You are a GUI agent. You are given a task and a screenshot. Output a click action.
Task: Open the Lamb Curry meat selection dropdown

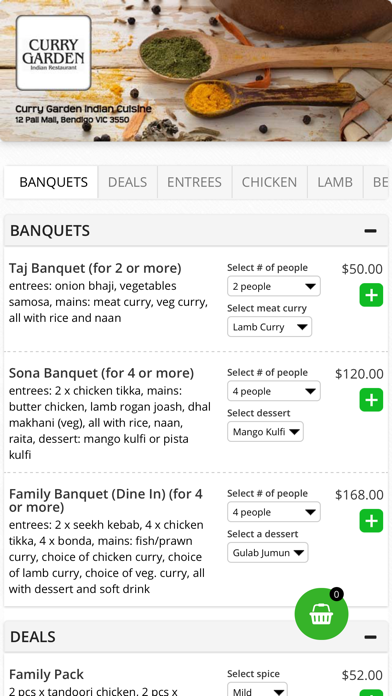pos(269,327)
